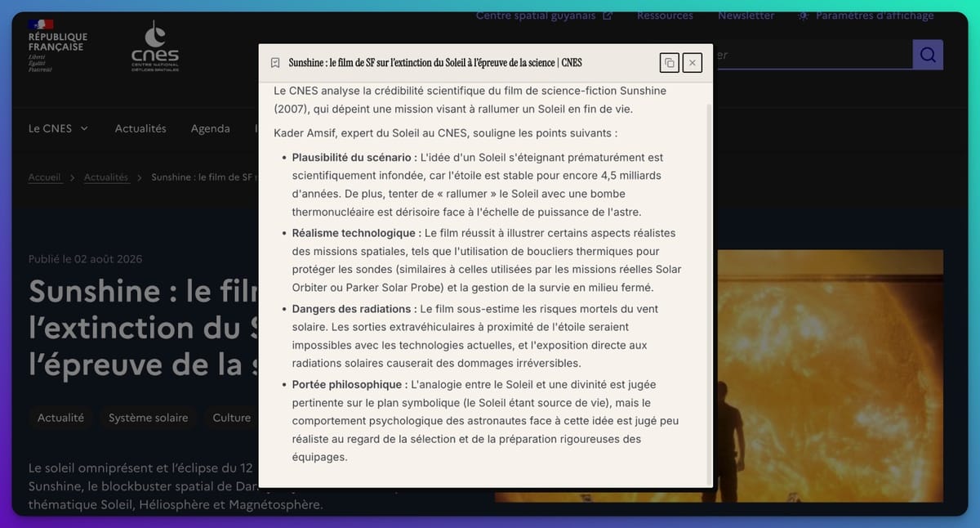
Task: Open the CNES logo home link
Action: 155,47
